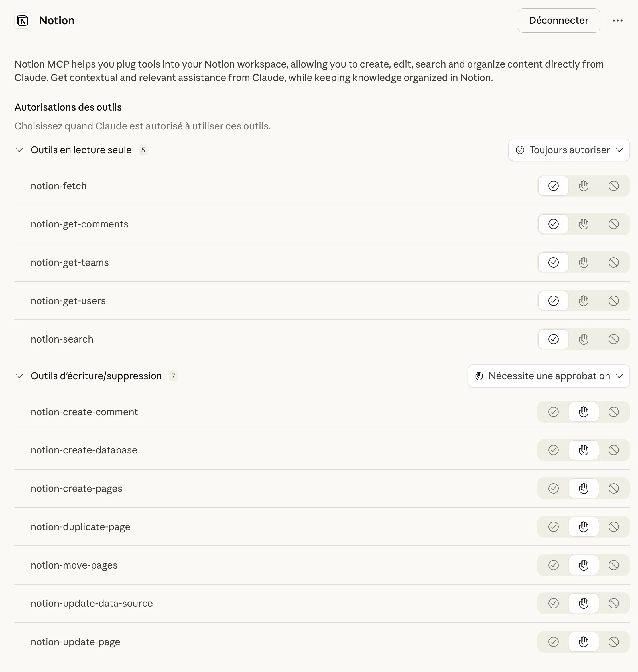Image resolution: width=638 pixels, height=672 pixels.
Task: Click the Notion logo at the top
Action: tap(22, 21)
